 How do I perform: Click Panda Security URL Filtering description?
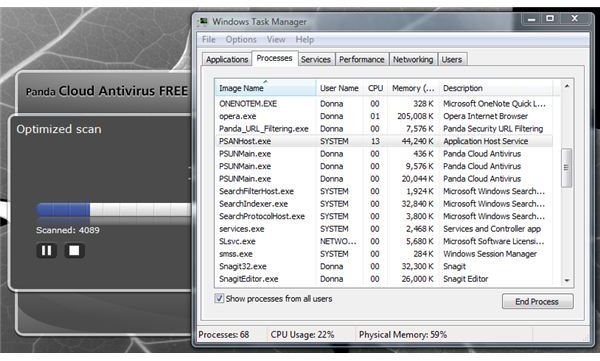click(x=493, y=129)
